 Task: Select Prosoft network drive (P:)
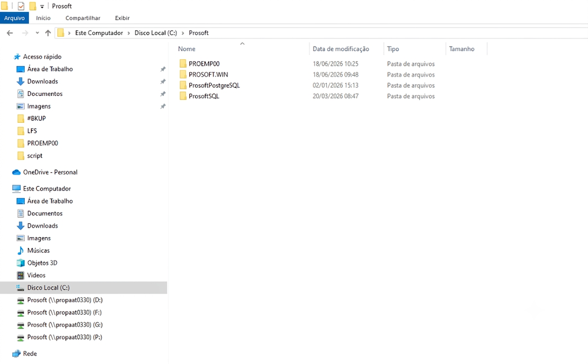[x=64, y=337]
